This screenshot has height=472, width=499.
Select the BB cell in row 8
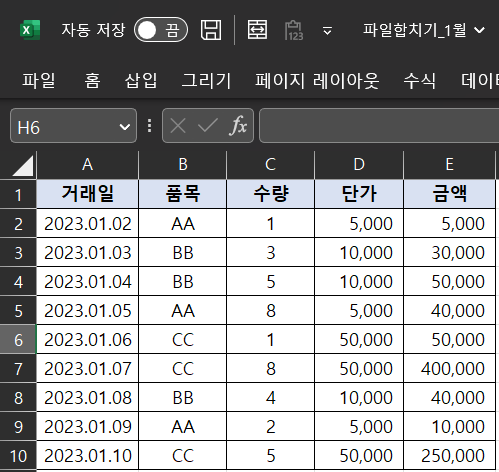point(183,397)
